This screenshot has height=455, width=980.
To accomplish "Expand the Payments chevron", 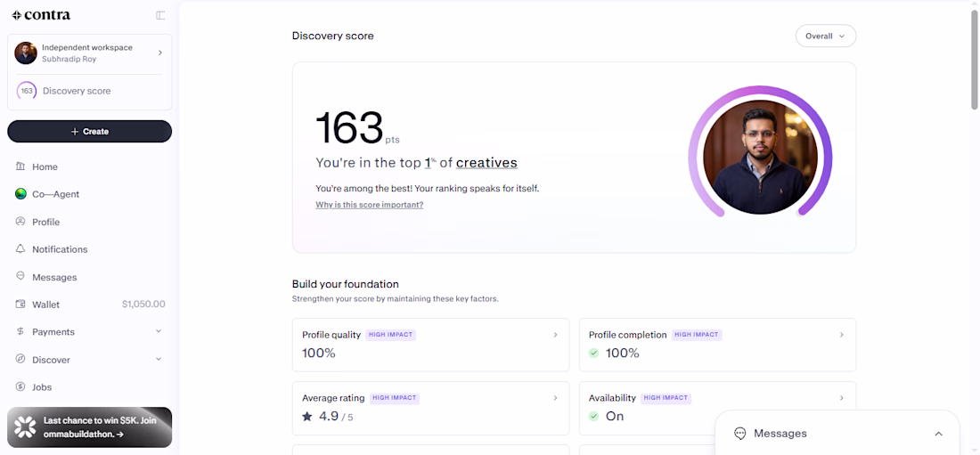I will 158,331.
